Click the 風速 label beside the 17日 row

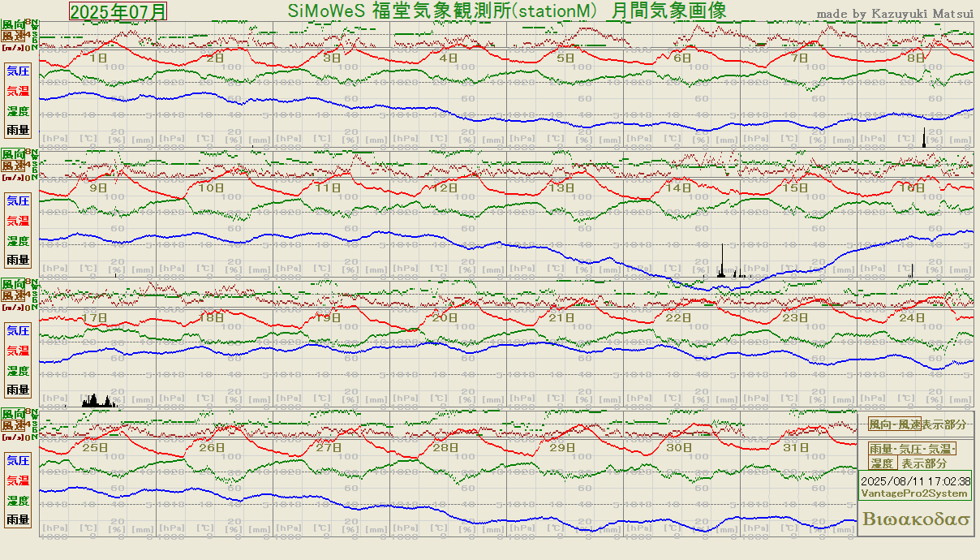13,296
